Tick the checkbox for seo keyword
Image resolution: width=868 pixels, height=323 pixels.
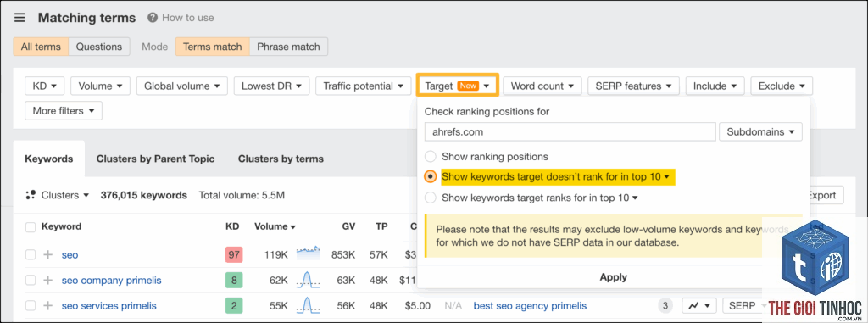click(31, 255)
